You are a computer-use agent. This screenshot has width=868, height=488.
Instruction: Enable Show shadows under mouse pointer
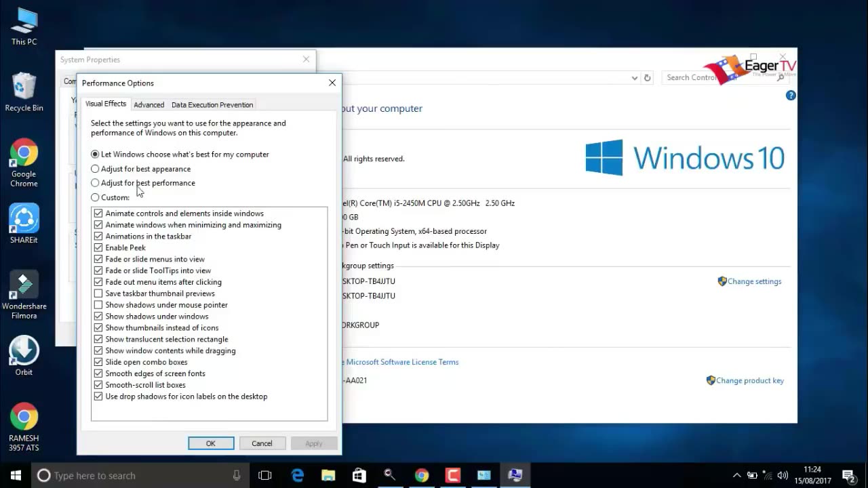coord(98,305)
